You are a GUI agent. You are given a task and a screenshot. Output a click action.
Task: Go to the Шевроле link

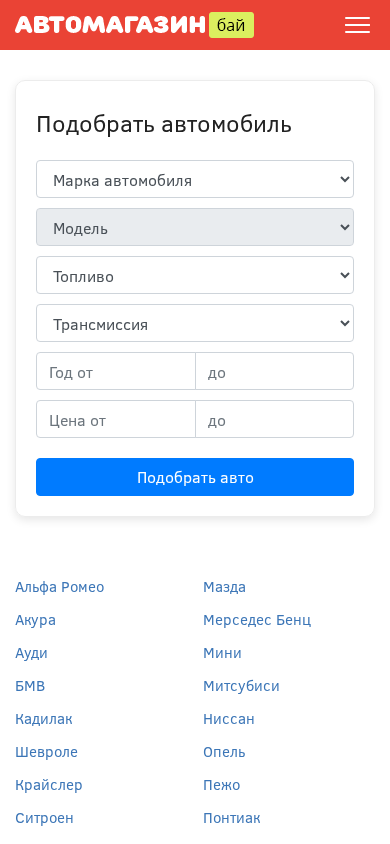coord(46,752)
